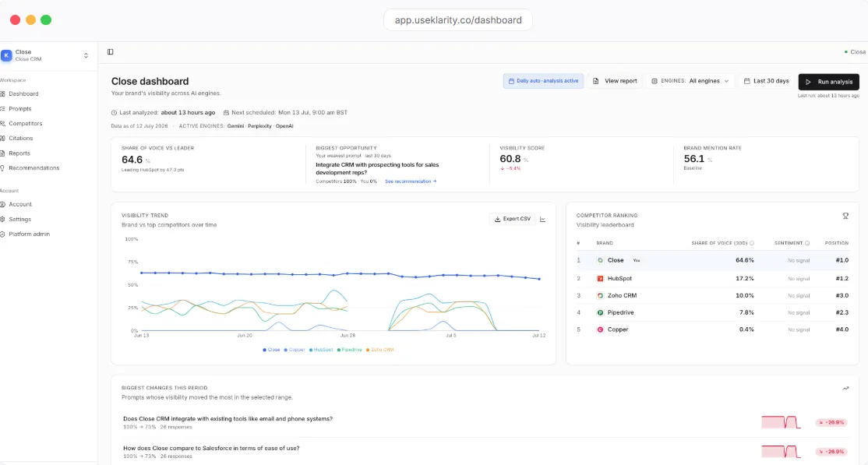Click the HubSpot brand logo icon
The height and width of the screenshot is (465, 868).
(x=600, y=278)
